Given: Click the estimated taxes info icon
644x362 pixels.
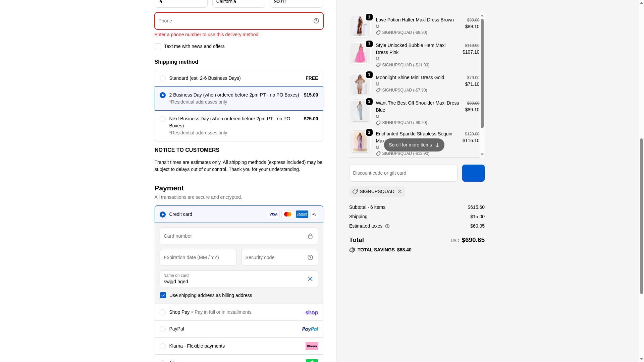Looking at the screenshot, I should point(387,226).
